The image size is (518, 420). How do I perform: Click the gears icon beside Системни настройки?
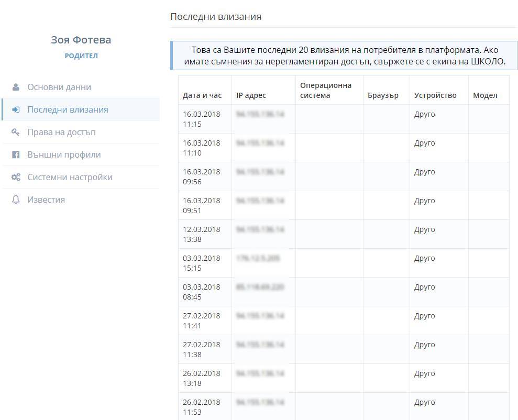(x=16, y=177)
